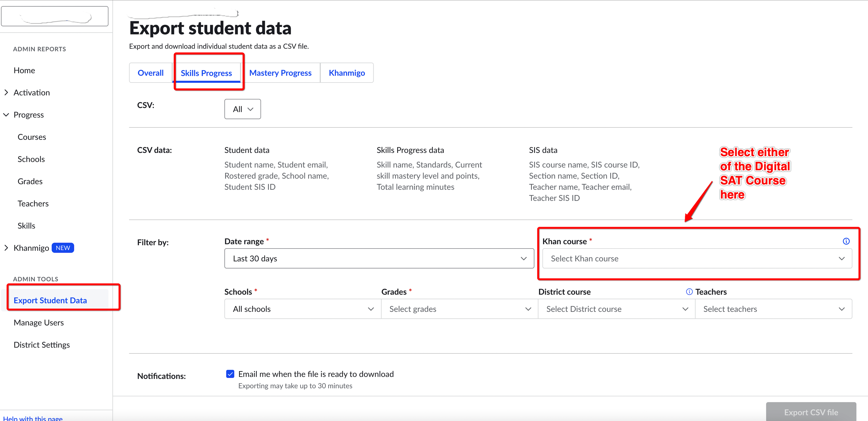Open the Select teachers dropdown
This screenshot has width=868, height=421.
pos(774,309)
